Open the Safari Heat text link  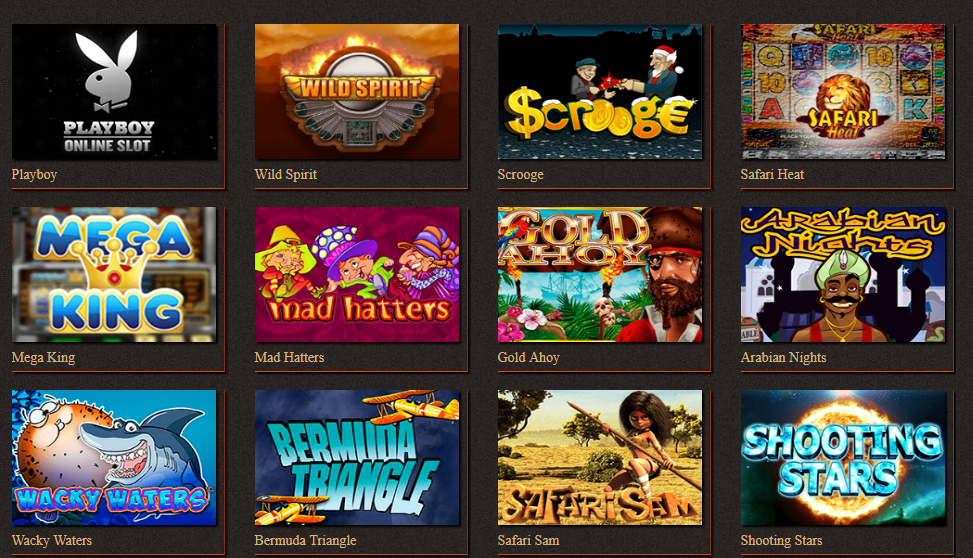tap(772, 174)
